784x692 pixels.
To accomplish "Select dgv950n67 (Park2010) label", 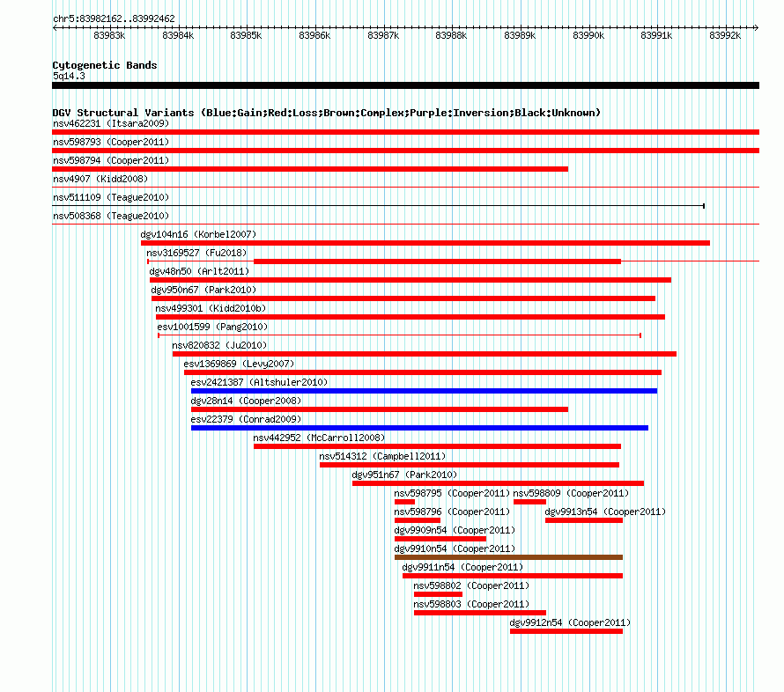I will tap(203, 290).
